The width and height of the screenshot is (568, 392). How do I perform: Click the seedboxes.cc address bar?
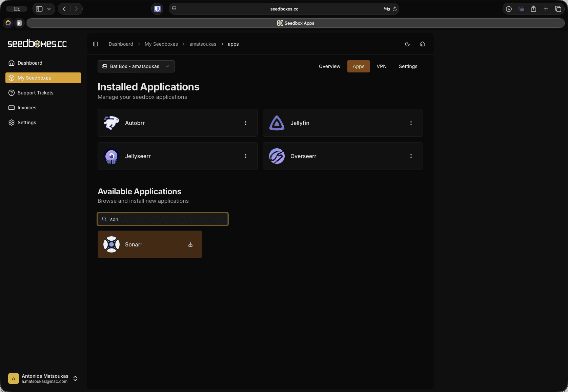[284, 9]
